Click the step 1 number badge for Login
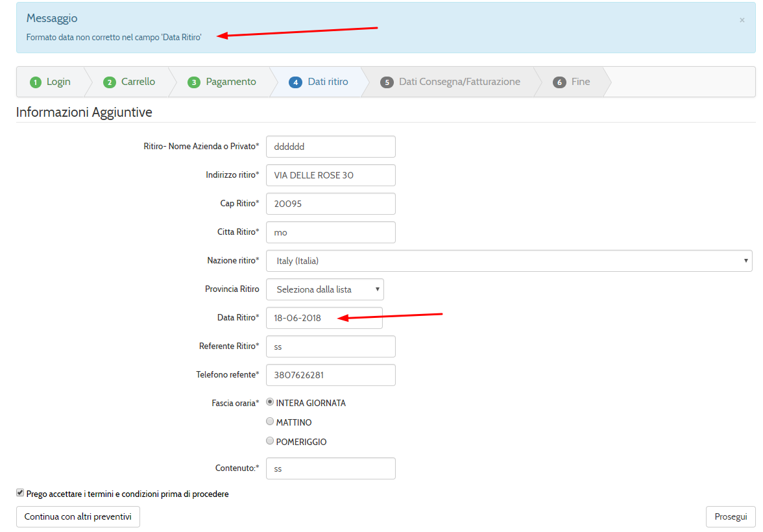This screenshot has height=532, width=763. click(36, 82)
